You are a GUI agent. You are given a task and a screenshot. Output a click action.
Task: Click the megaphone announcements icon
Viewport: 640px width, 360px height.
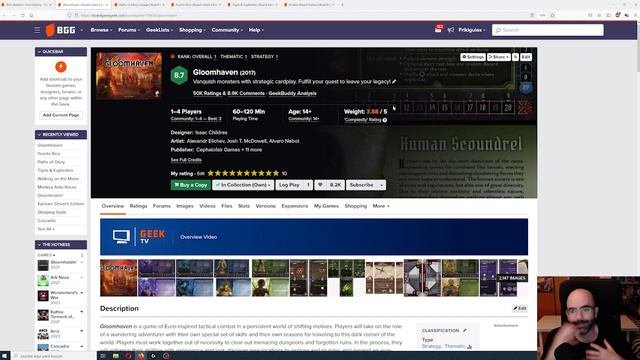pos(451,30)
